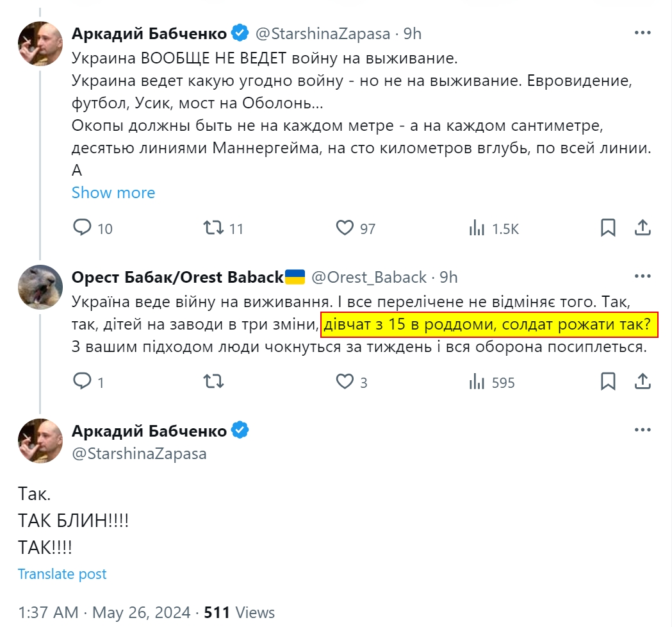
Task: Repost Orest Baback's reply
Action: click(x=213, y=382)
